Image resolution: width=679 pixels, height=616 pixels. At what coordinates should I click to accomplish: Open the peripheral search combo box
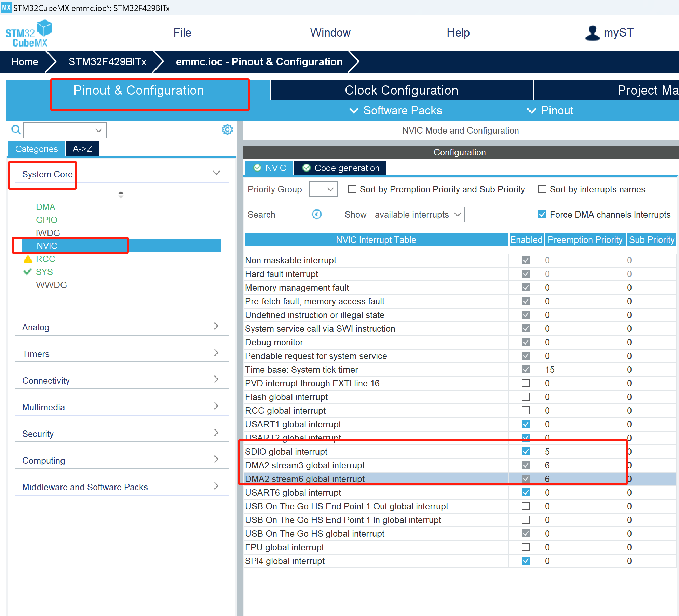[65, 130]
